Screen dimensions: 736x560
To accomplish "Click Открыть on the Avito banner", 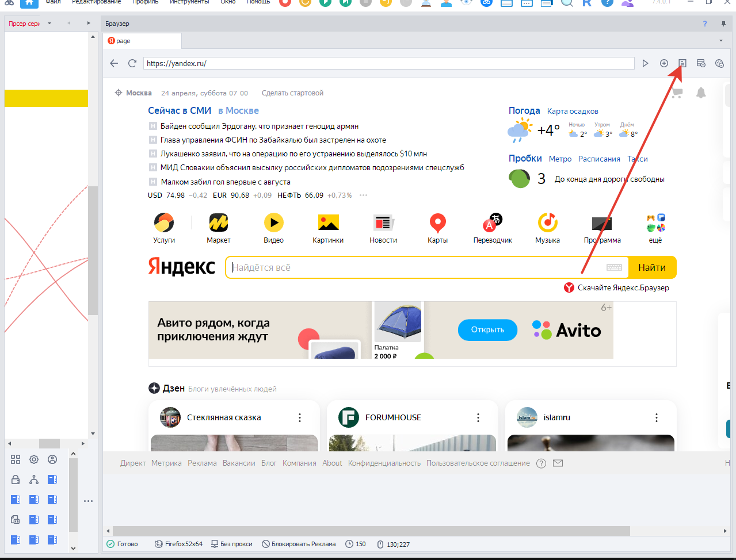I will click(x=487, y=329).
